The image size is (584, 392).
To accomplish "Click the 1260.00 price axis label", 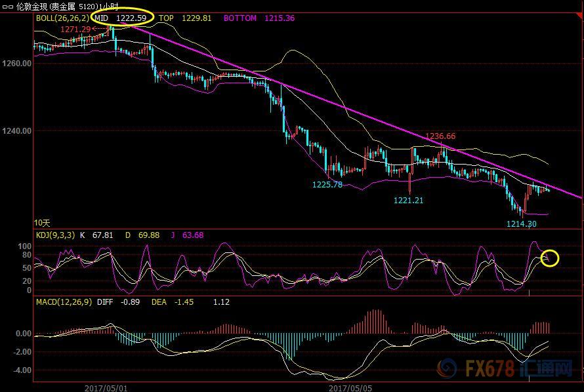I will click(17, 64).
